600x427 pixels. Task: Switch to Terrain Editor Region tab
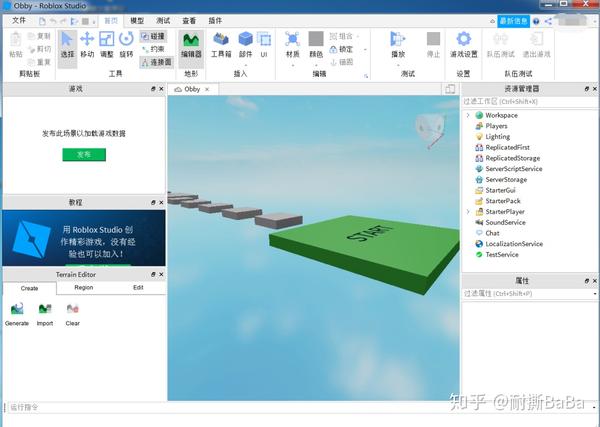tap(84, 287)
